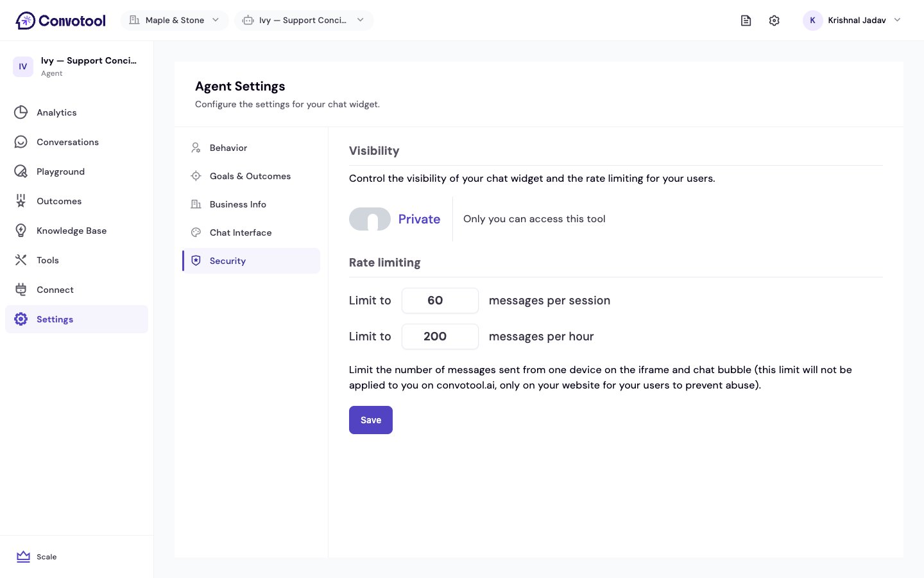Toggle the Private visibility switch
924x578 pixels.
coord(370,219)
